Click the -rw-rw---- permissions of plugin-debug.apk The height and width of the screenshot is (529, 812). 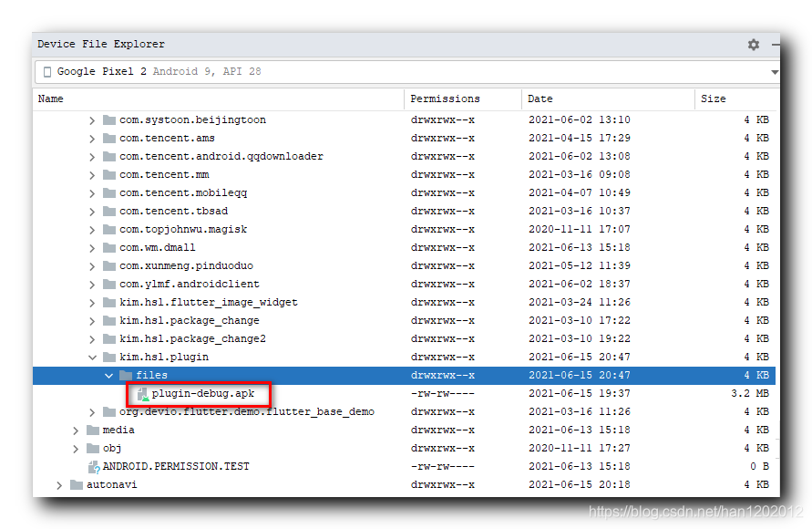point(443,393)
